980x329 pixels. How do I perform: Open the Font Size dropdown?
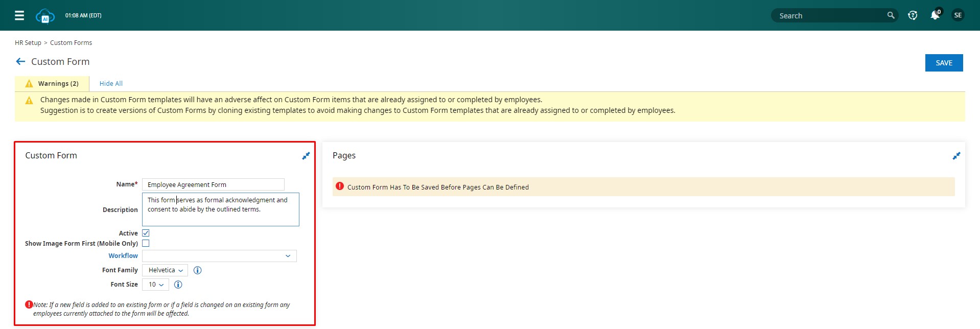pos(155,285)
